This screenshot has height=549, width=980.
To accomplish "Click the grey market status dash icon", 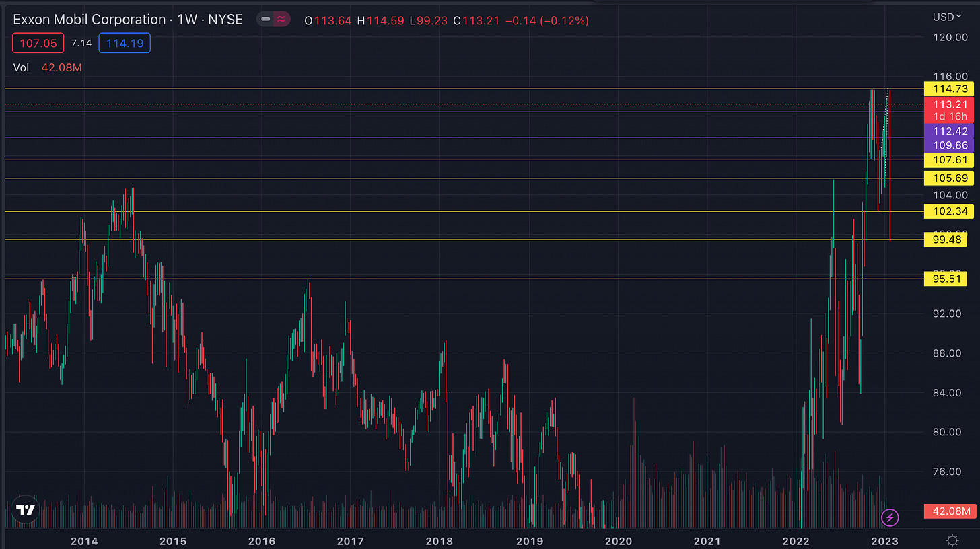I will coord(264,20).
